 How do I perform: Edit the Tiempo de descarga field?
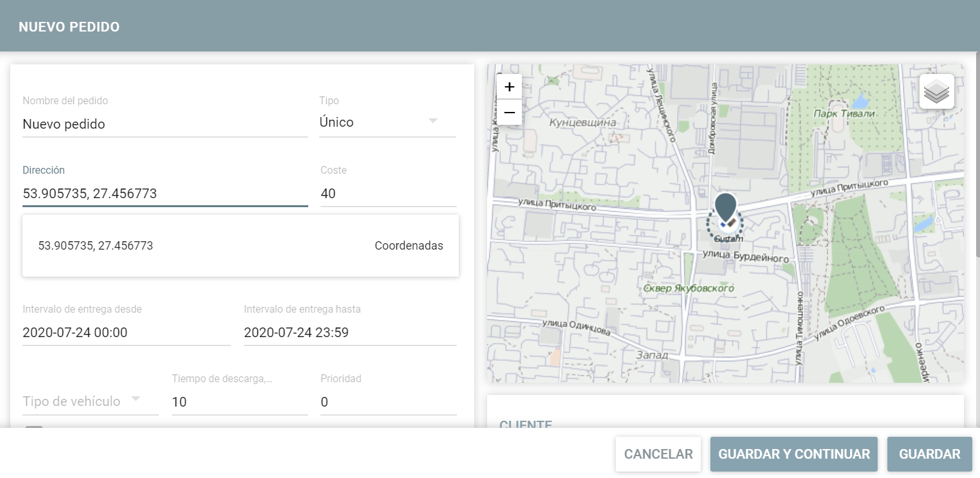point(239,402)
